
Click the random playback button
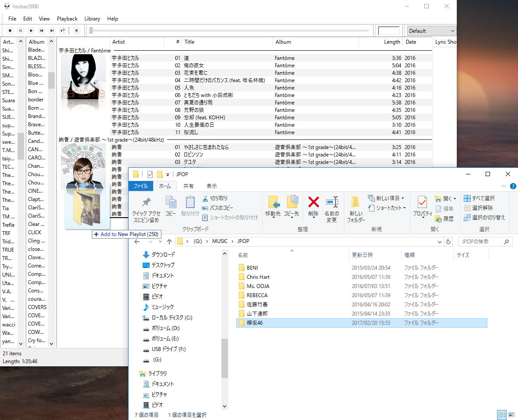tap(63, 31)
